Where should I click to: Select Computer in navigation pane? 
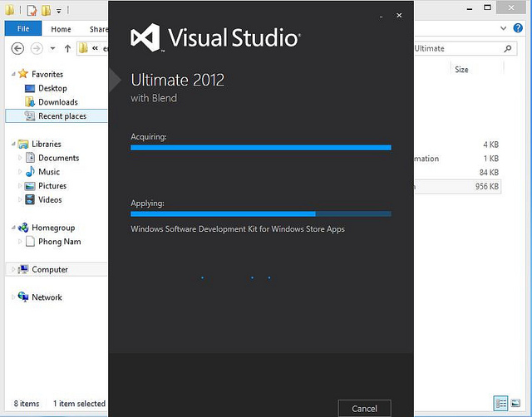point(50,269)
